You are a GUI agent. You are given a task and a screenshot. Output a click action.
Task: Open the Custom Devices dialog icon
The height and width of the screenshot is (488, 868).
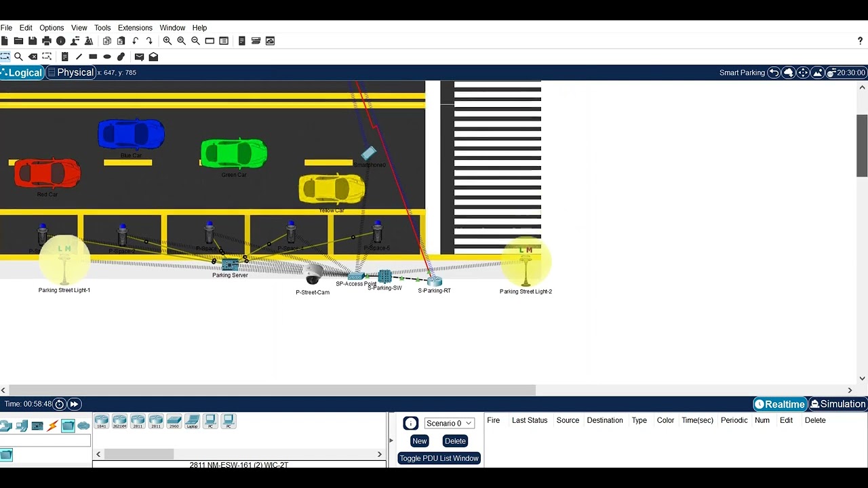pyautogui.click(x=224, y=41)
